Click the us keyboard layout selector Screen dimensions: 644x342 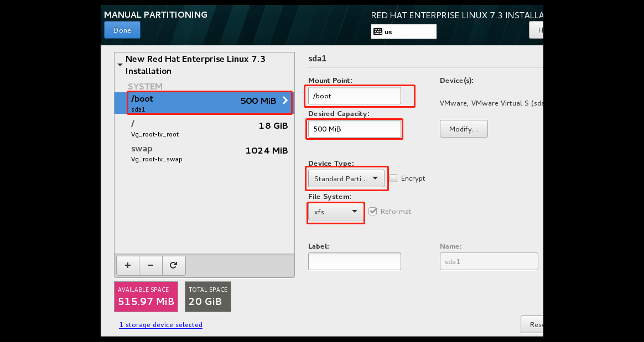[x=404, y=31]
